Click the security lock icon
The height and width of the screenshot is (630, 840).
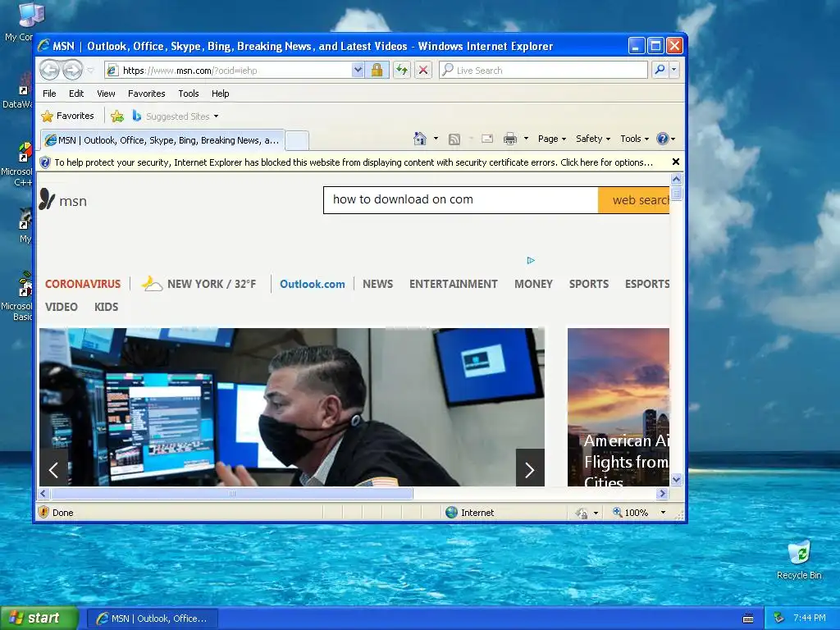pyautogui.click(x=377, y=71)
